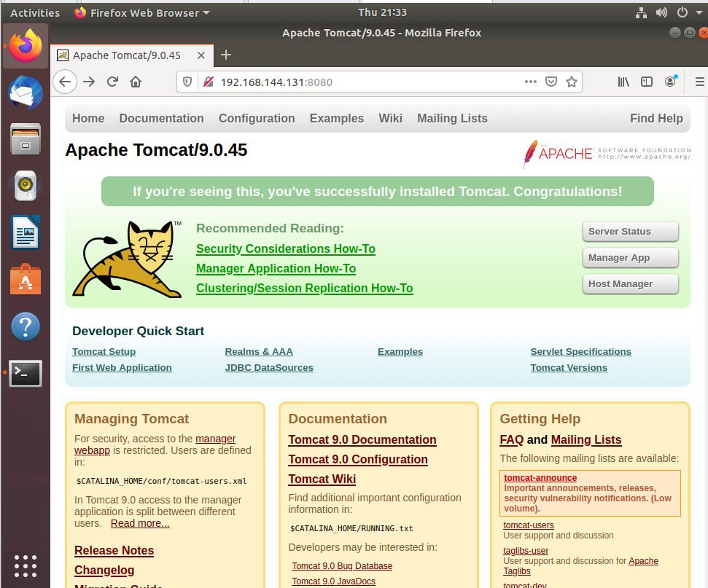Open the Host Manager button
708x588 pixels.
(x=630, y=284)
